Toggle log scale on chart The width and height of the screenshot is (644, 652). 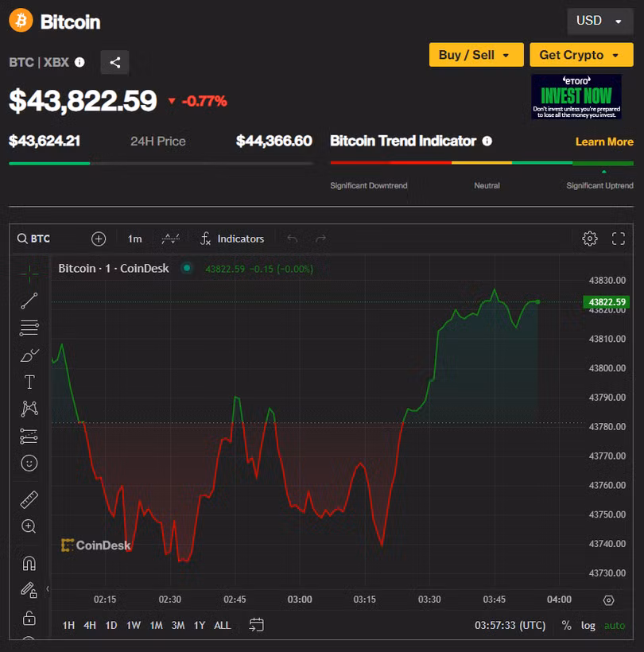(588, 625)
